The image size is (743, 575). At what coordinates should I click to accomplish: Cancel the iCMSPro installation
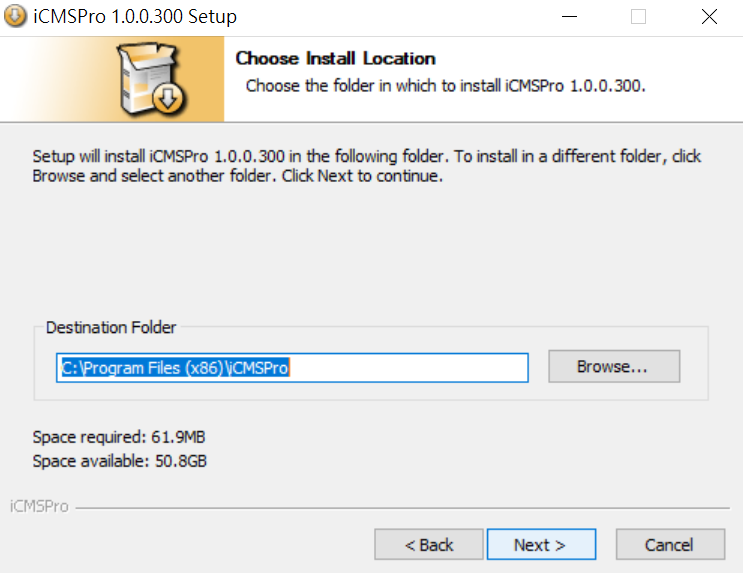pos(670,544)
